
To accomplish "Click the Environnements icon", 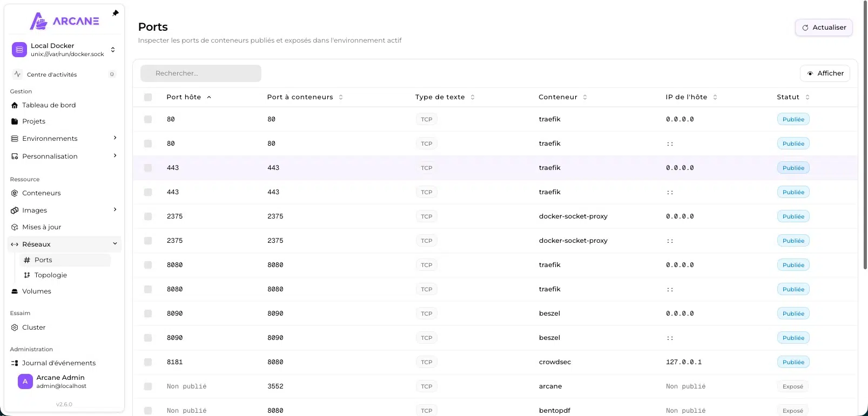I will [x=15, y=139].
